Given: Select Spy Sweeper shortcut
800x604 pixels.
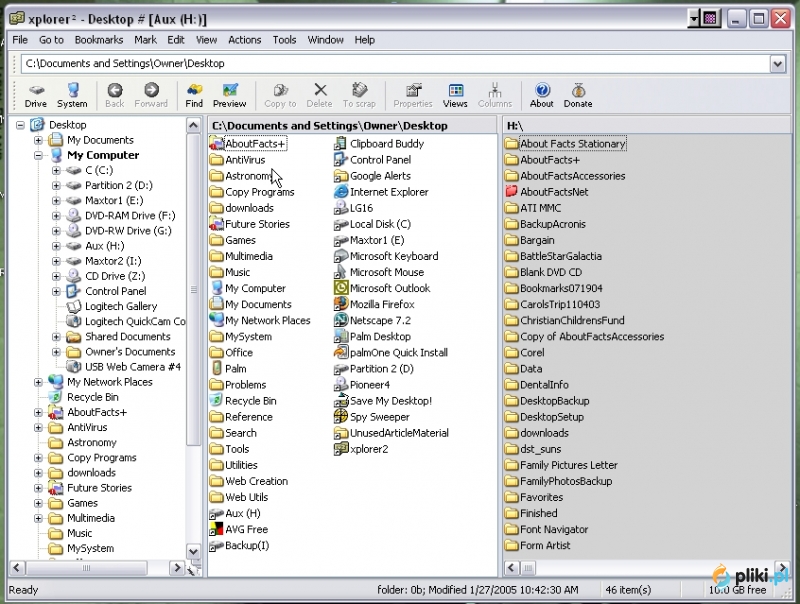Looking at the screenshot, I should pos(372,417).
